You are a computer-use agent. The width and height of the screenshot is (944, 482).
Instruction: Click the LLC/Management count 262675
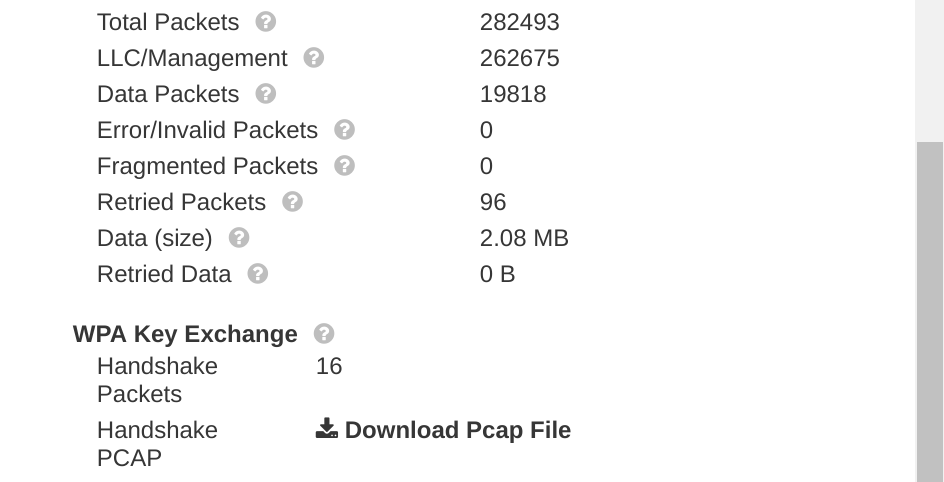pos(520,58)
